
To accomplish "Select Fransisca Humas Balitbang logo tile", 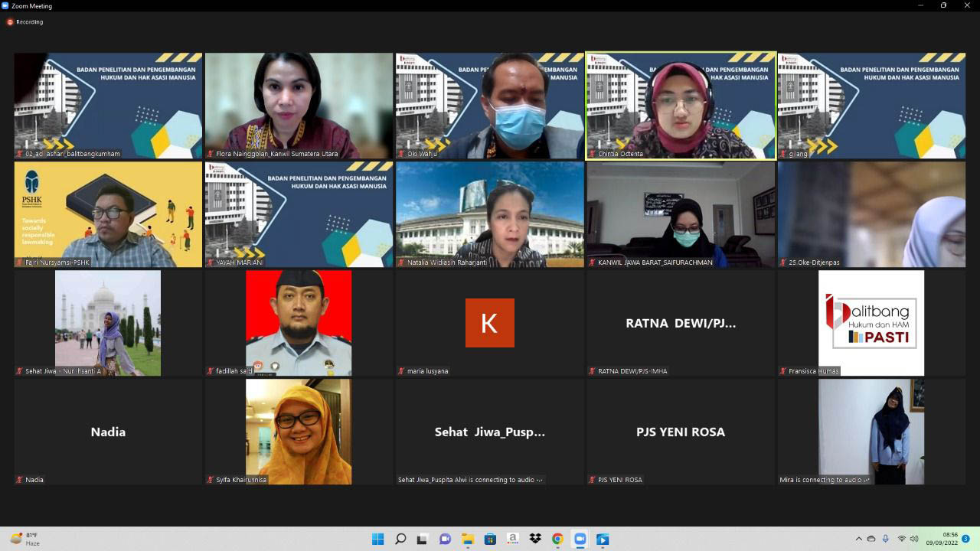I will [x=871, y=323].
